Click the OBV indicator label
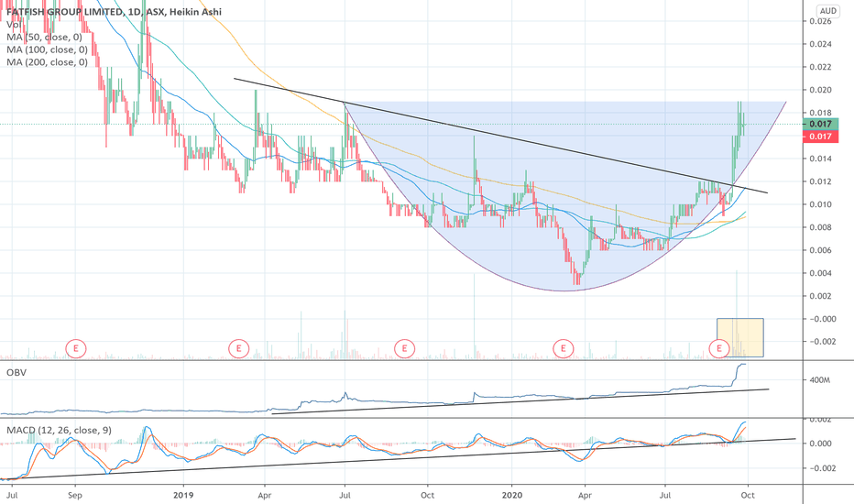The width and height of the screenshot is (854, 504). tap(16, 373)
